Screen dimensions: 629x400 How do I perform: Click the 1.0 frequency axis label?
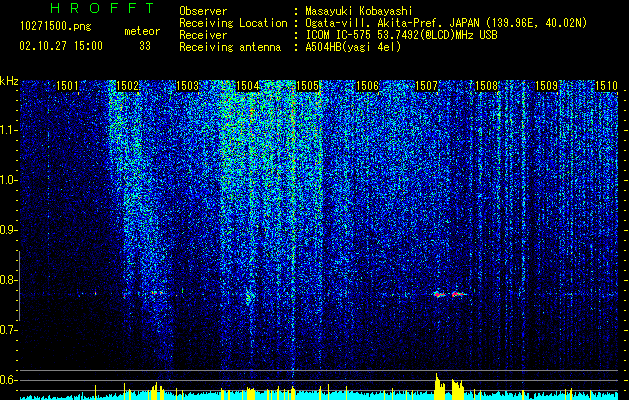pos(8,180)
